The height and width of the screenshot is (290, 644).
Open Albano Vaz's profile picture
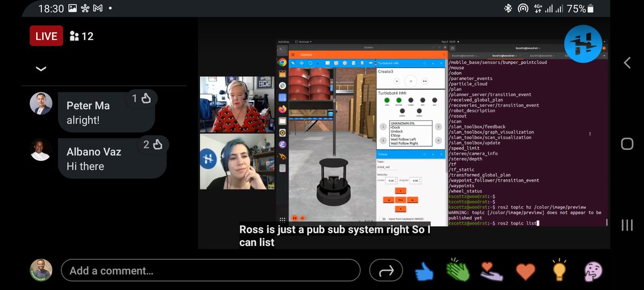pyautogui.click(x=41, y=150)
